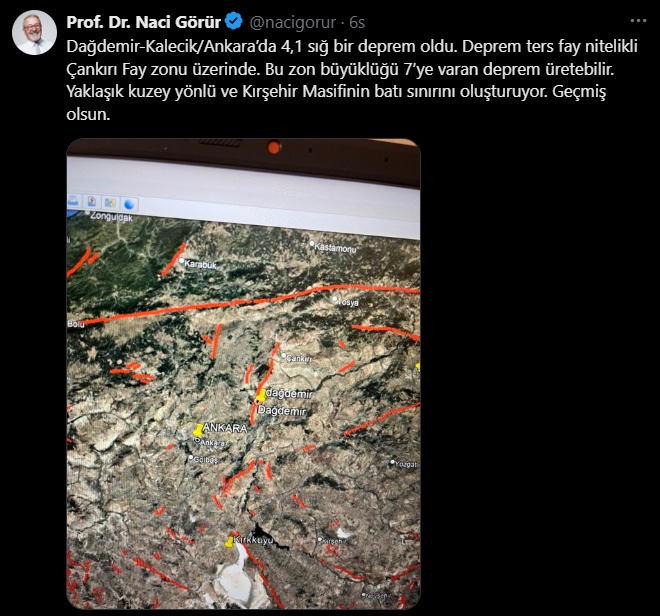The image size is (660, 616).
Task: Open the tweet's three-dot more menu
Action: tap(638, 21)
